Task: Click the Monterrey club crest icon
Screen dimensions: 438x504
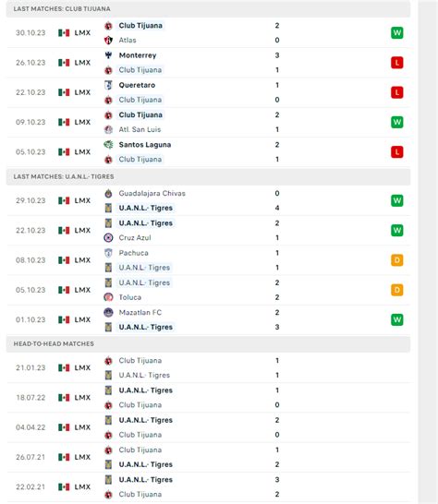Action: pos(108,55)
